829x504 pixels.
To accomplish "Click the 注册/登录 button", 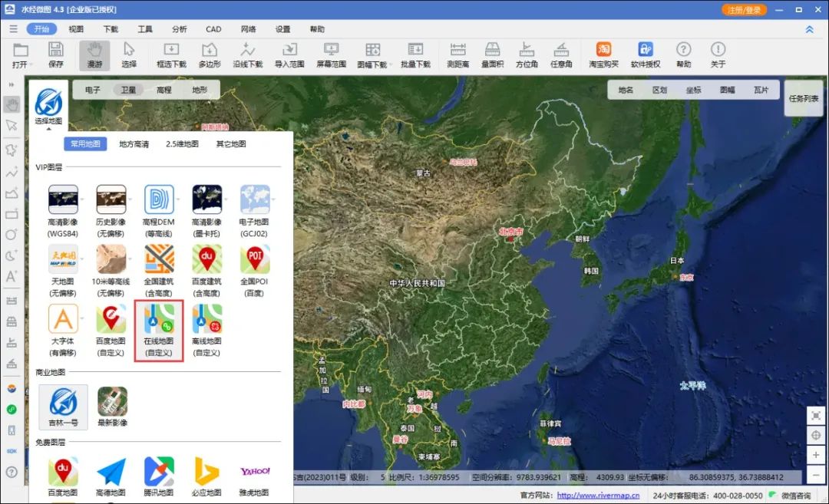I will 744,10.
